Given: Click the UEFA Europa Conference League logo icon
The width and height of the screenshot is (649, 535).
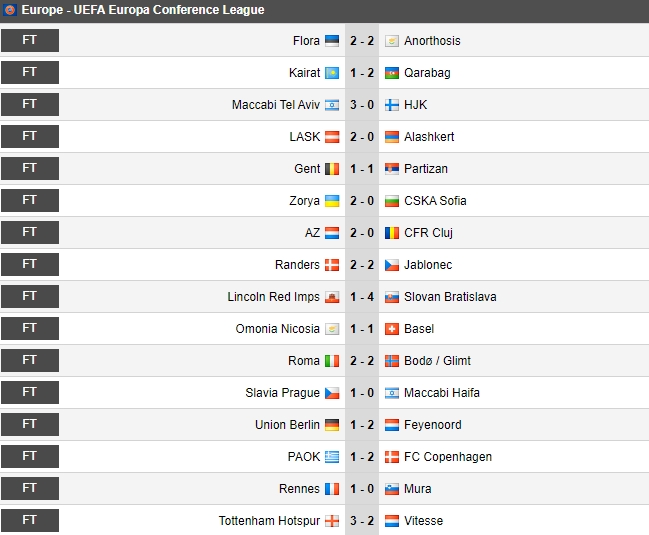Looking at the screenshot, I should pyautogui.click(x=10, y=10).
